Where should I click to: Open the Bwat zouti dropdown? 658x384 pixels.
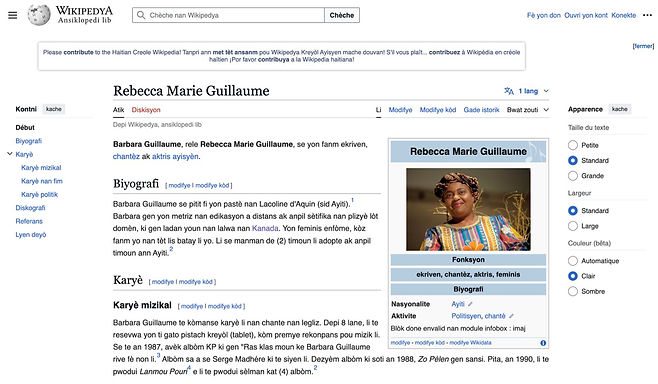pos(527,110)
